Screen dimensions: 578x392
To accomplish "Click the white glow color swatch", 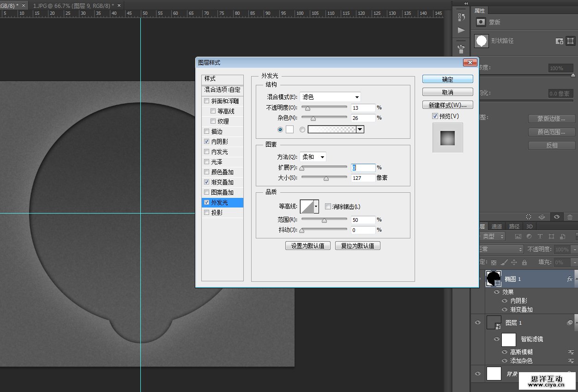I will click(289, 130).
